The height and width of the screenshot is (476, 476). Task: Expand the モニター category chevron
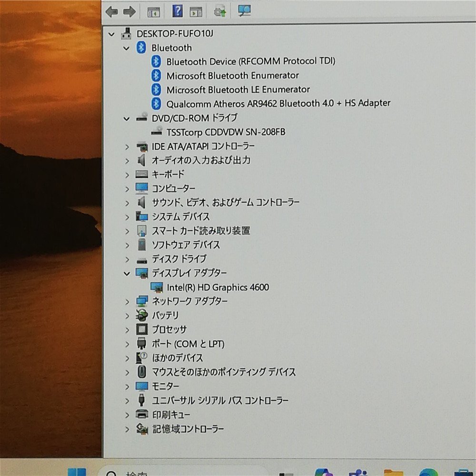(127, 387)
